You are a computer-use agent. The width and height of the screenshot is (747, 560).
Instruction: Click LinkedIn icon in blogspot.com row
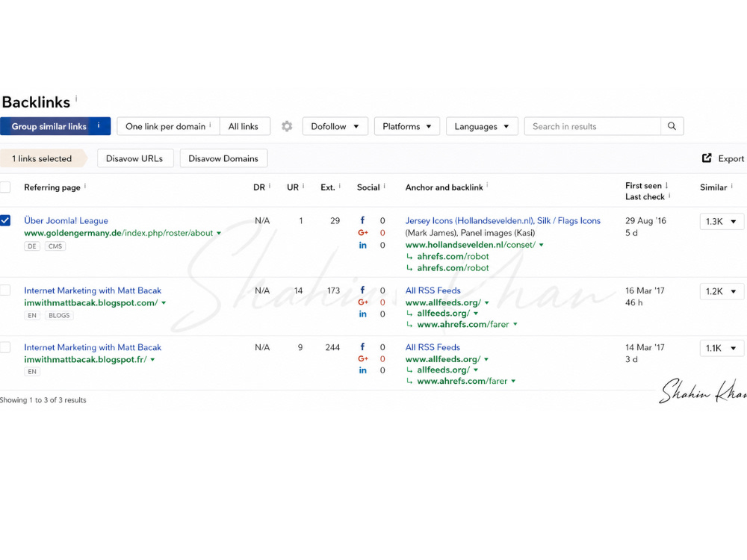[362, 314]
